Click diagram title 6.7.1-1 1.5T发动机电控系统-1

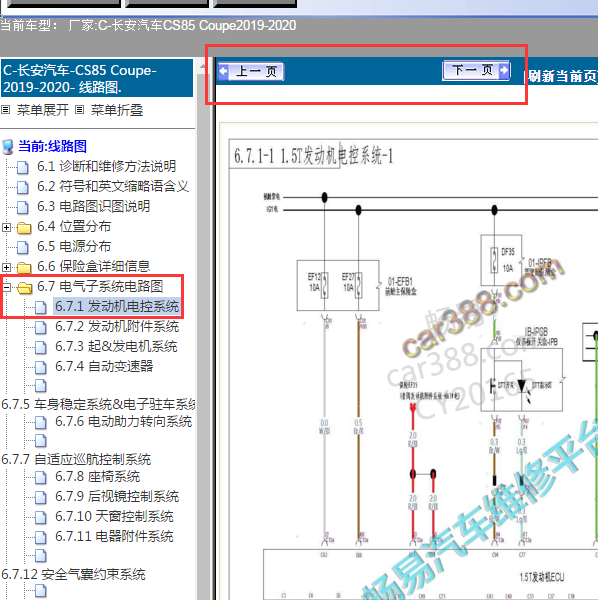313,156
